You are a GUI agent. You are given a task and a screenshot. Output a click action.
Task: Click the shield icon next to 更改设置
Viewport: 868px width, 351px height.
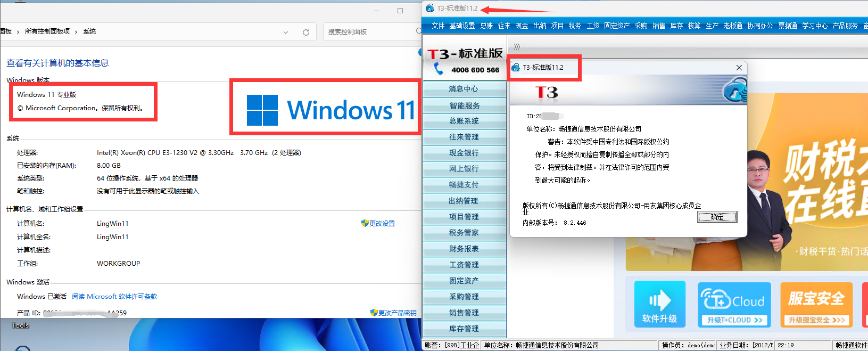pyautogui.click(x=365, y=223)
